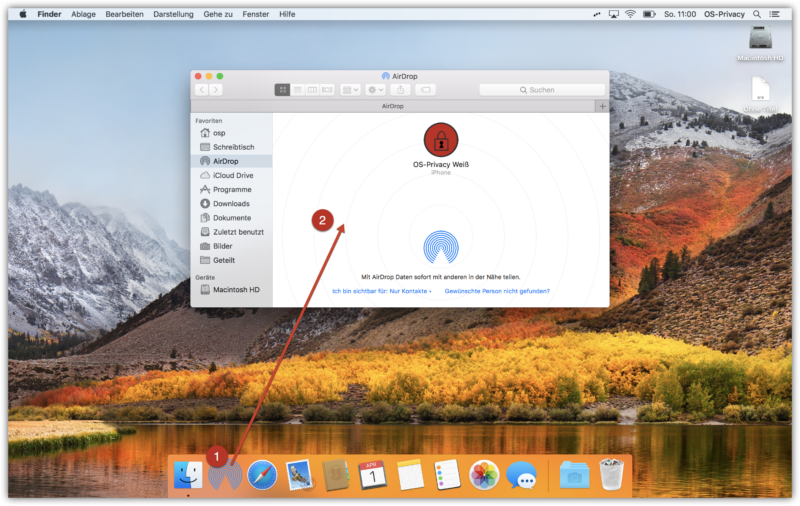
Task: Open the Bearbeiten menu
Action: [x=124, y=14]
